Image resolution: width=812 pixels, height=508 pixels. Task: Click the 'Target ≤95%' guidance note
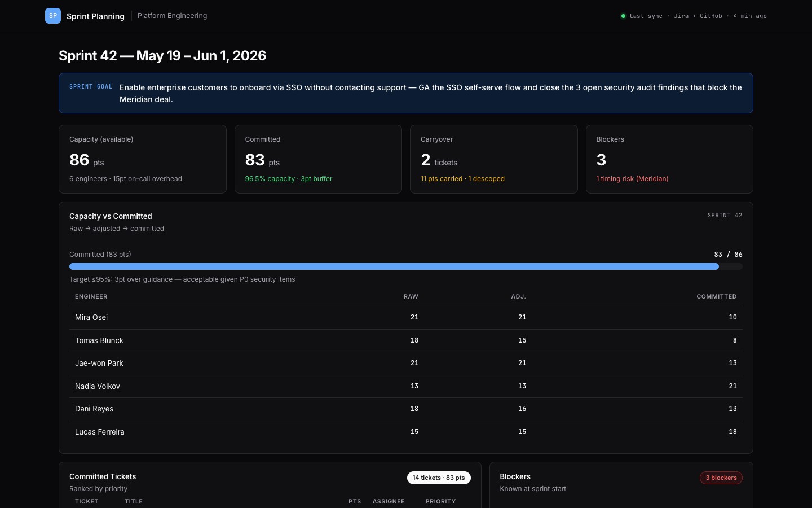tap(182, 279)
